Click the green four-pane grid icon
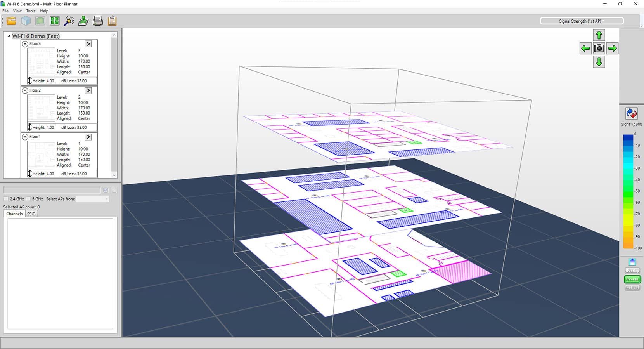The height and width of the screenshot is (349, 644). 55,21
